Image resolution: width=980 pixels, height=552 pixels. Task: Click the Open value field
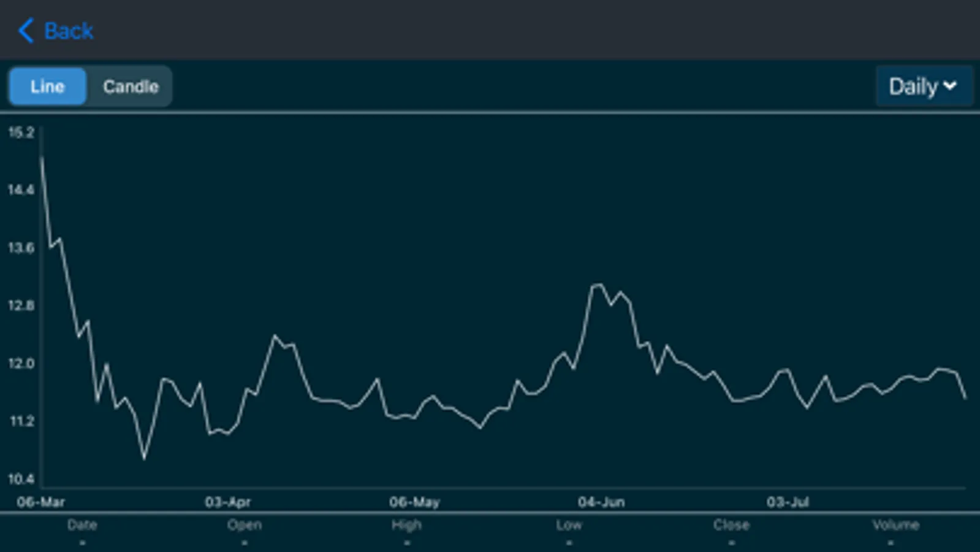coord(245,532)
